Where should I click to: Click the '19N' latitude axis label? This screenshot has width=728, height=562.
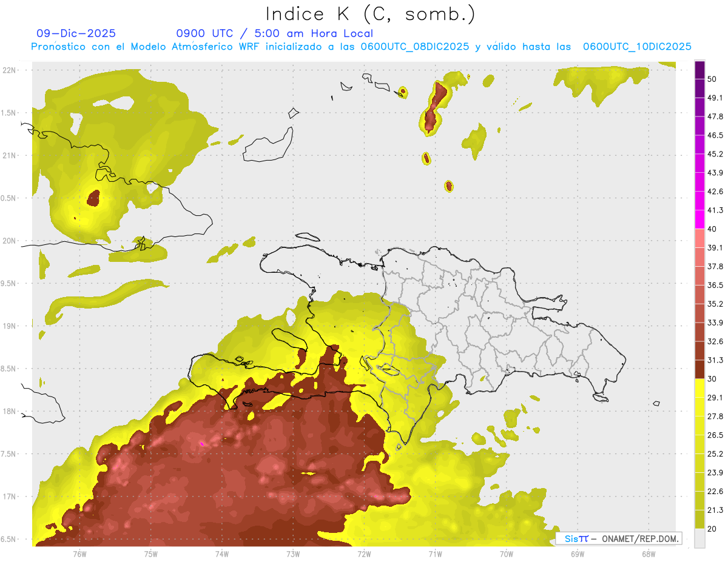click(x=10, y=326)
